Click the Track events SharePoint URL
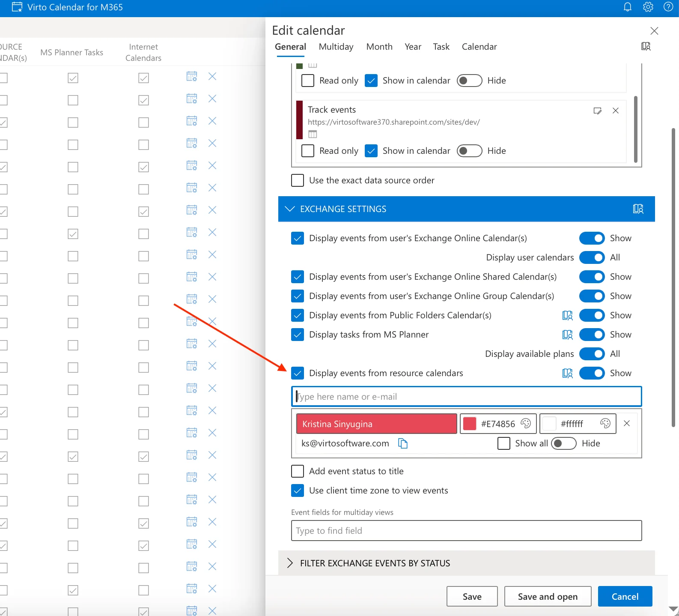679x616 pixels. 394,122
